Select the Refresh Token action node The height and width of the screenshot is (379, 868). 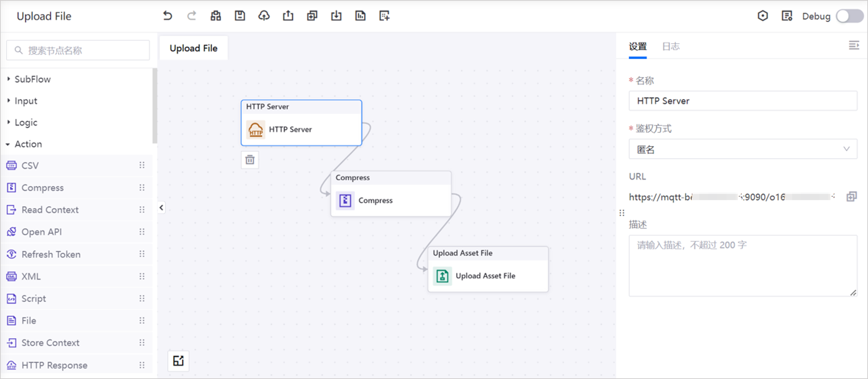pos(51,254)
